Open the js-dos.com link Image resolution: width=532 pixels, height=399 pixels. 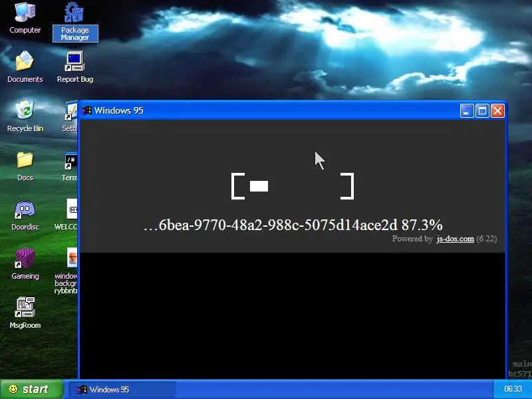456,239
